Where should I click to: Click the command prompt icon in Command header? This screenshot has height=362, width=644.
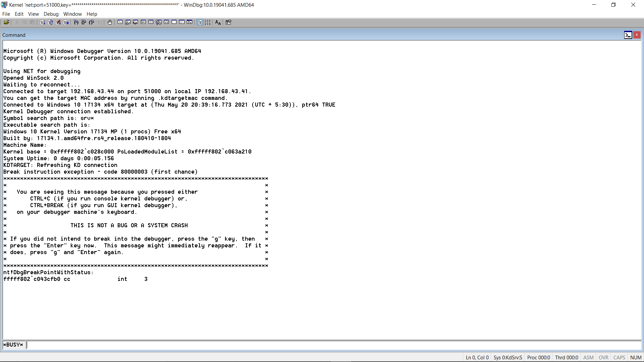point(628,35)
